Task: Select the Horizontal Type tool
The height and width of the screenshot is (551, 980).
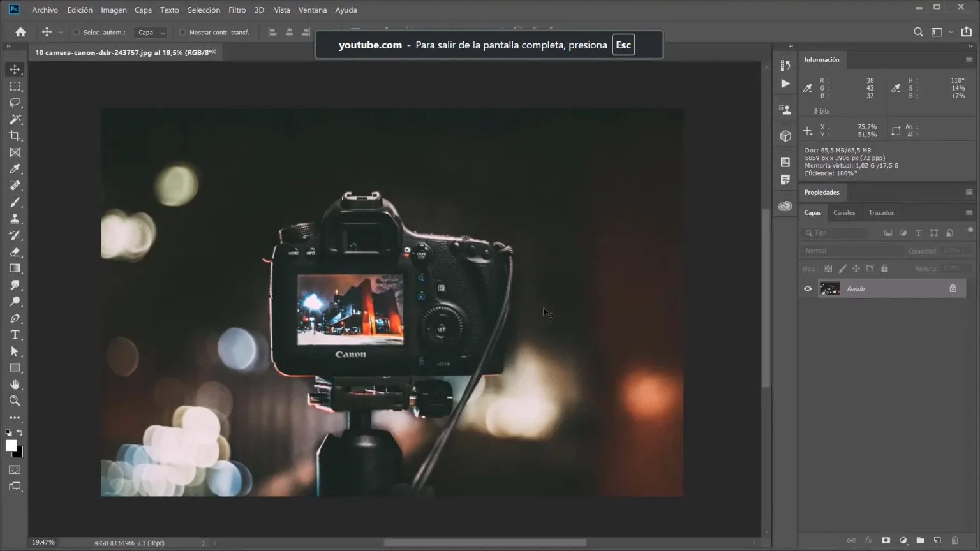Action: [15, 335]
